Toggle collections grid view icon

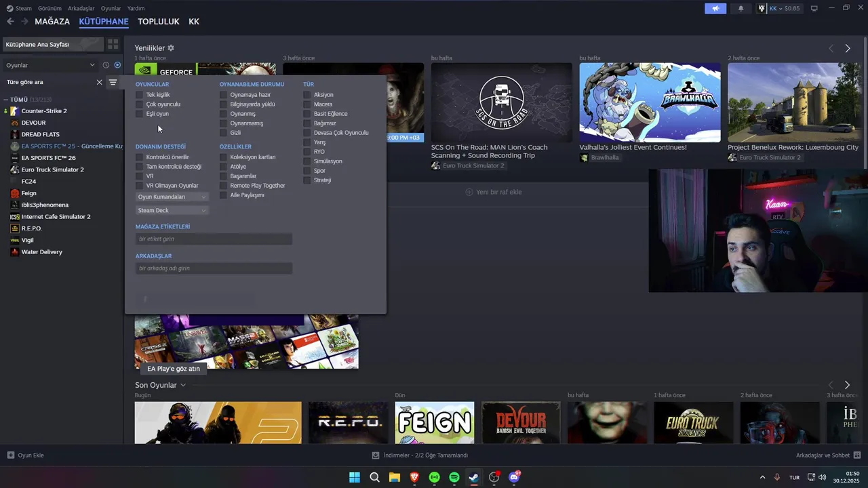tap(113, 44)
